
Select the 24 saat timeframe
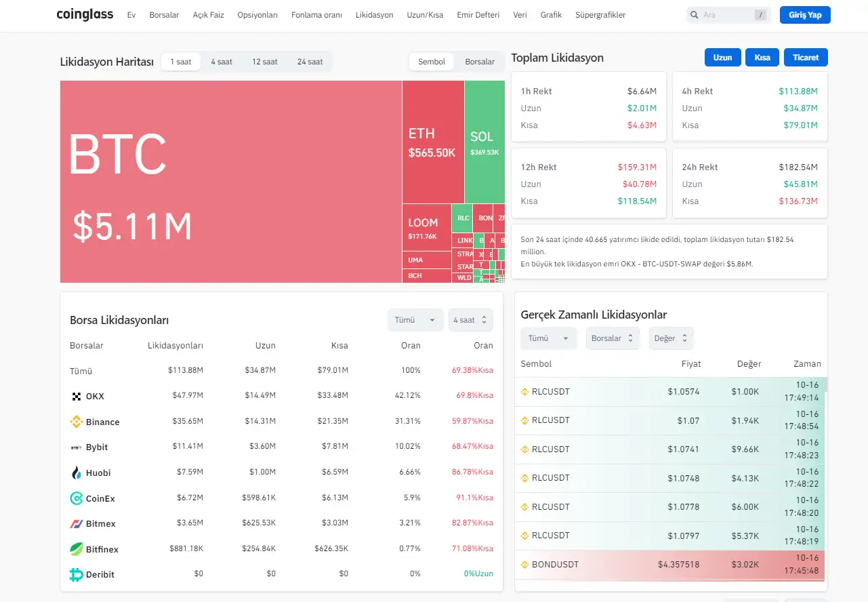point(310,62)
